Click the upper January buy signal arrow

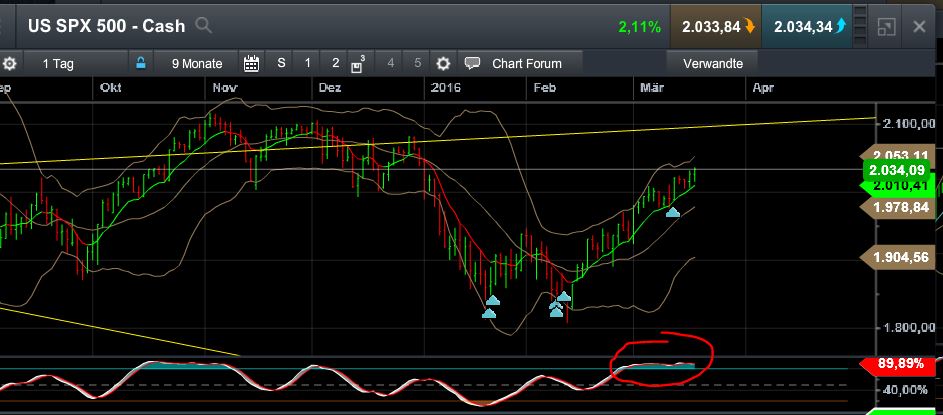(x=493, y=300)
